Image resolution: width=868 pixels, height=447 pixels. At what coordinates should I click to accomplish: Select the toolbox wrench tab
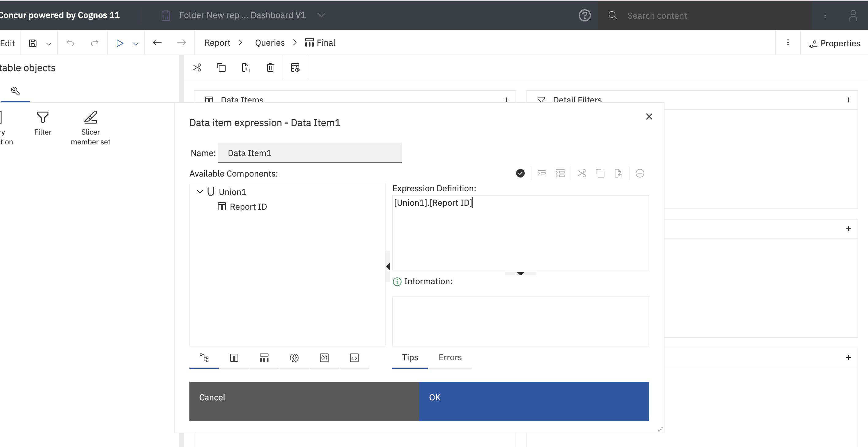15,91
